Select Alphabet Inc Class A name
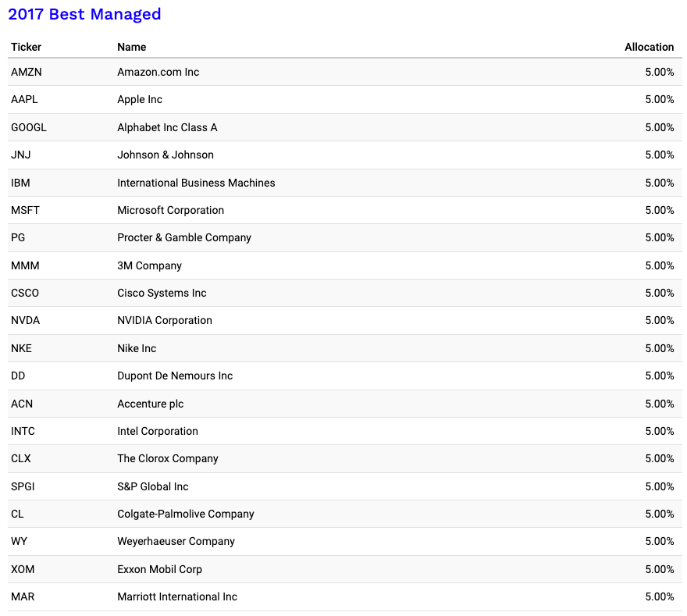 click(167, 127)
